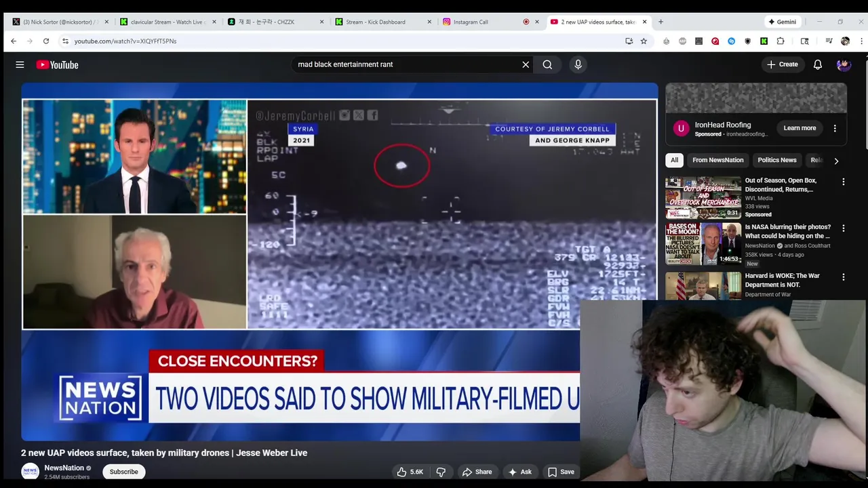The width and height of the screenshot is (868, 488).
Task: Select the All filter chip
Action: click(x=674, y=160)
